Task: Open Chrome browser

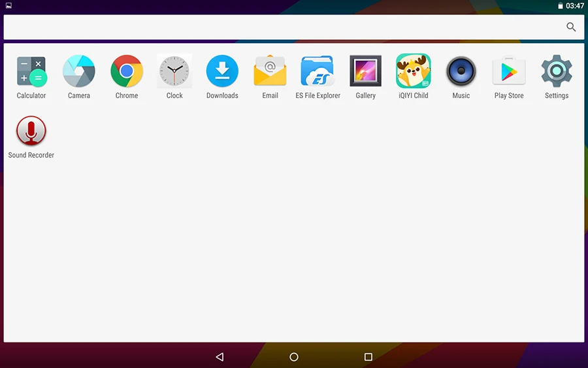Action: [x=127, y=71]
